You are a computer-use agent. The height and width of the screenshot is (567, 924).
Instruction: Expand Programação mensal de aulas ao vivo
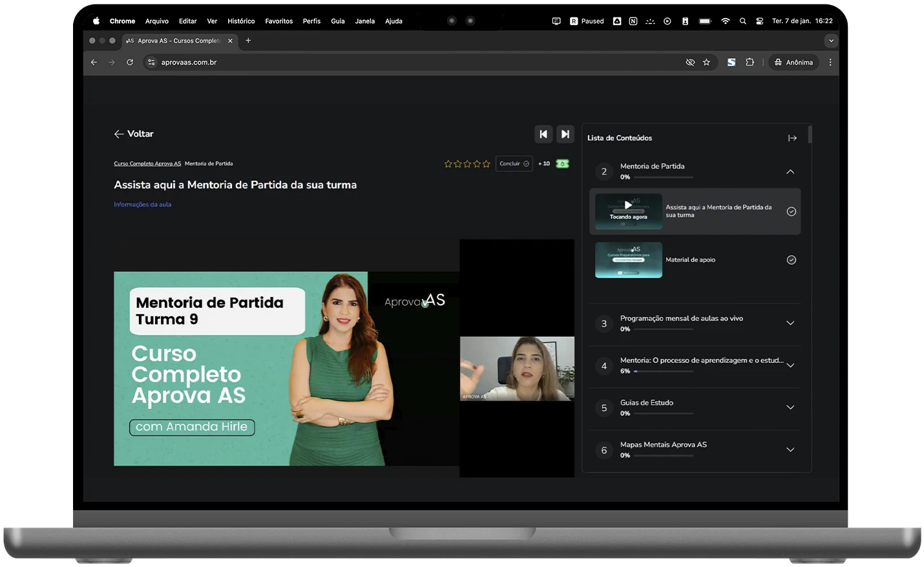[x=790, y=324]
